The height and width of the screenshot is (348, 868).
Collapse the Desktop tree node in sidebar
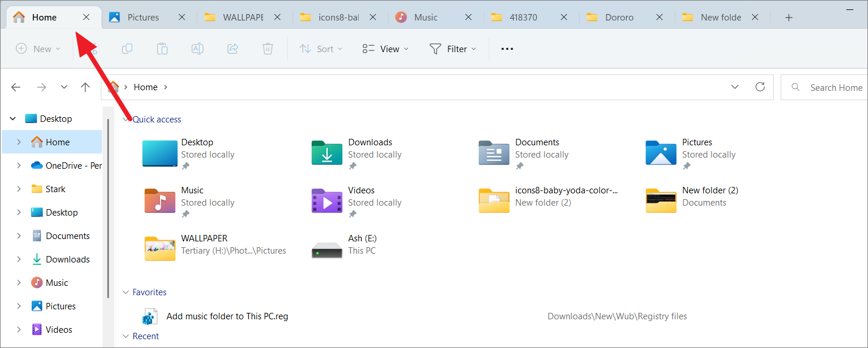(13, 119)
